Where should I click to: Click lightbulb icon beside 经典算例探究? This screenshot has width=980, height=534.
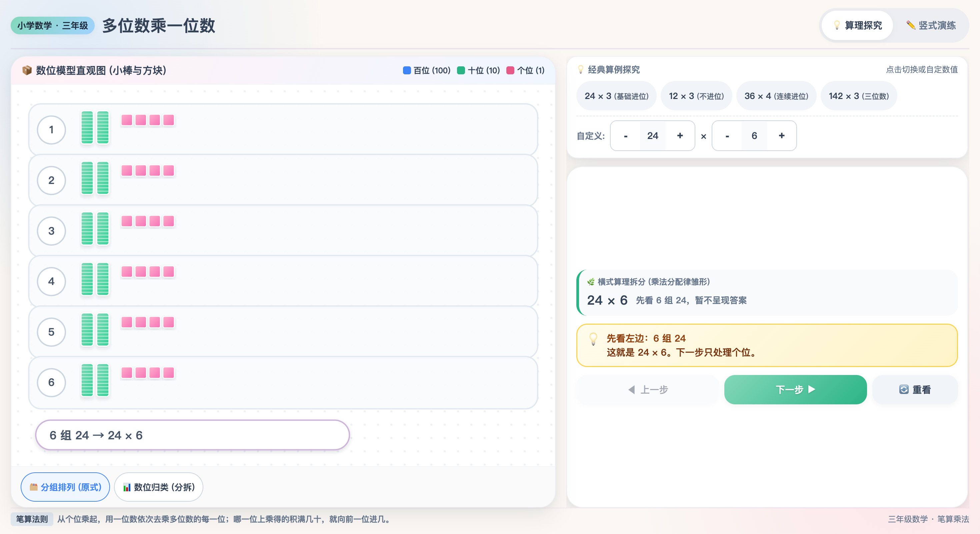tap(581, 70)
